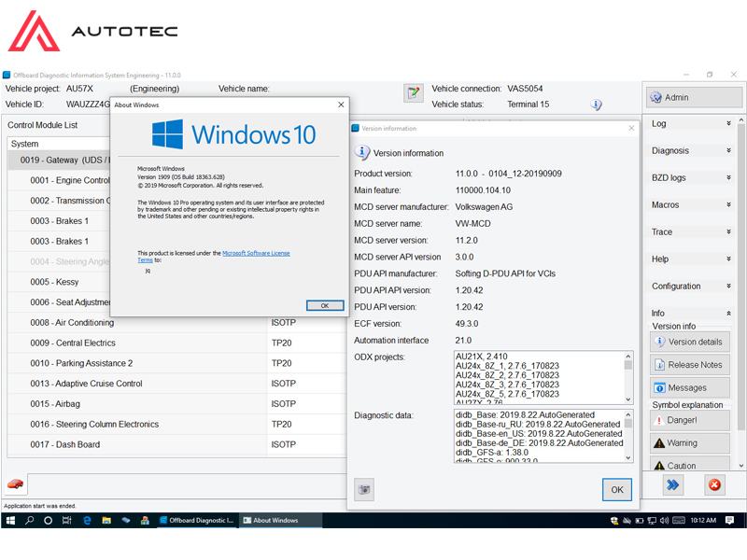Expand the Diagnosis section

click(691, 150)
